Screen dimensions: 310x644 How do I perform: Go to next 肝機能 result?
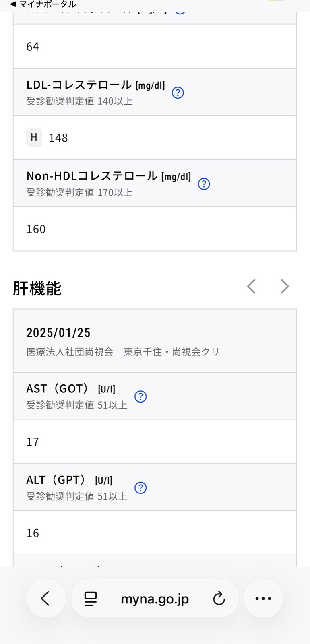[285, 287]
